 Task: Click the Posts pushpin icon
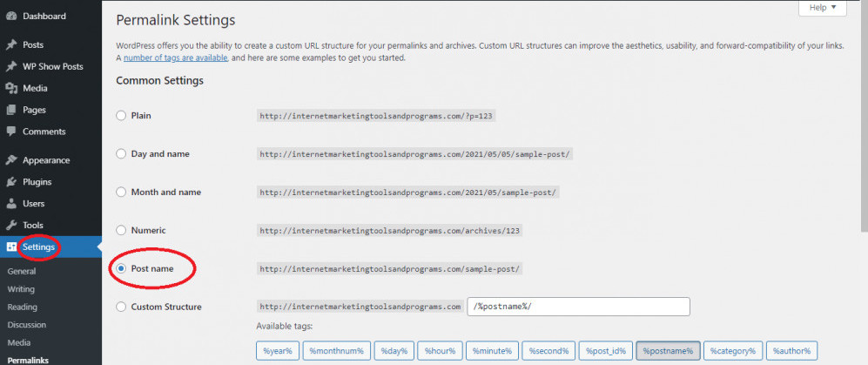tap(11, 45)
